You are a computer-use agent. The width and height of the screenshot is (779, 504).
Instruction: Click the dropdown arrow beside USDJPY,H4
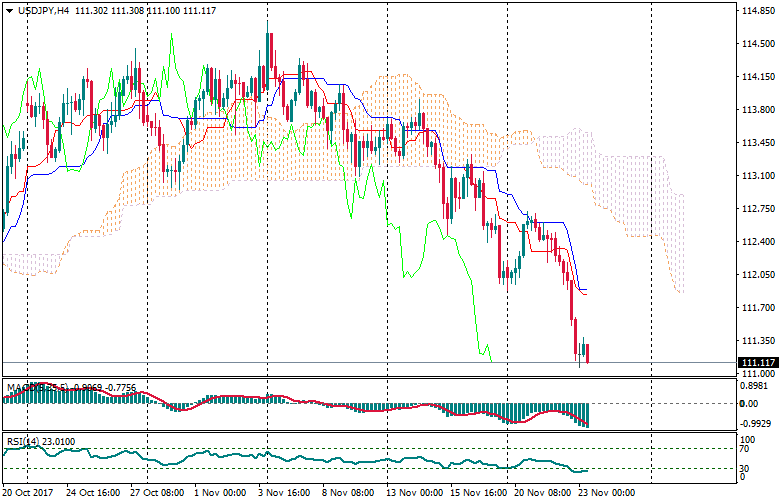[x=9, y=10]
